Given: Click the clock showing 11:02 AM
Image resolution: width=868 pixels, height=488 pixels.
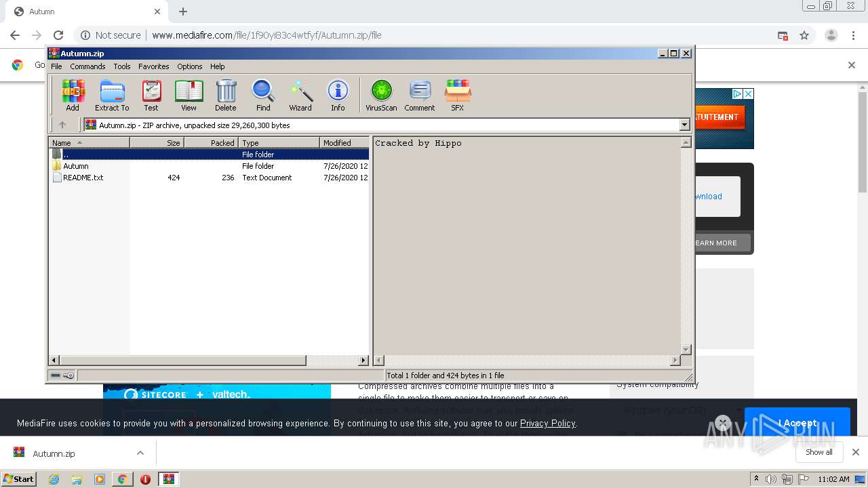Looking at the screenshot, I should coord(833,479).
